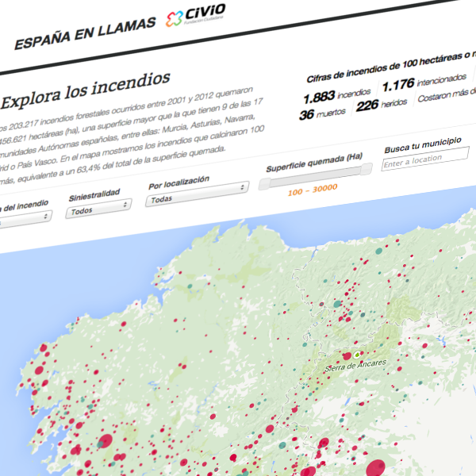Click the Sierra de Ancares park marker
The width and height of the screenshot is (476, 476).
(x=357, y=354)
